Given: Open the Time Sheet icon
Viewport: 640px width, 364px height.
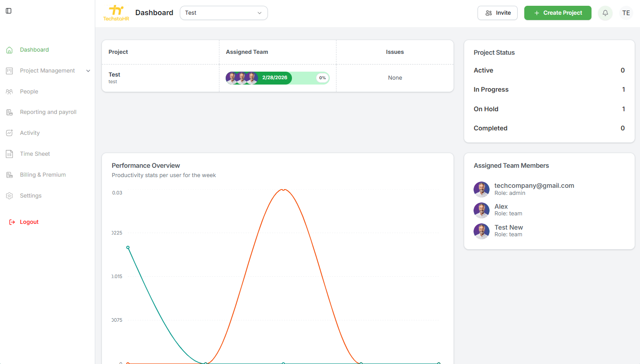Looking at the screenshot, I should coord(9,154).
